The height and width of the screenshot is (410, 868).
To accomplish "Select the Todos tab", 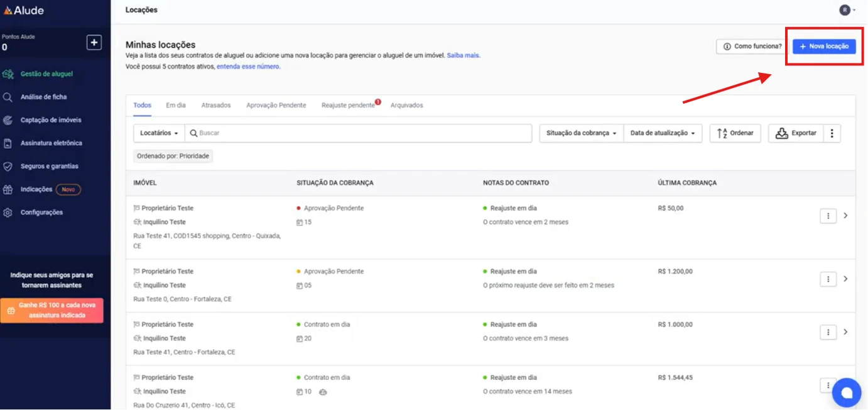I will point(142,105).
